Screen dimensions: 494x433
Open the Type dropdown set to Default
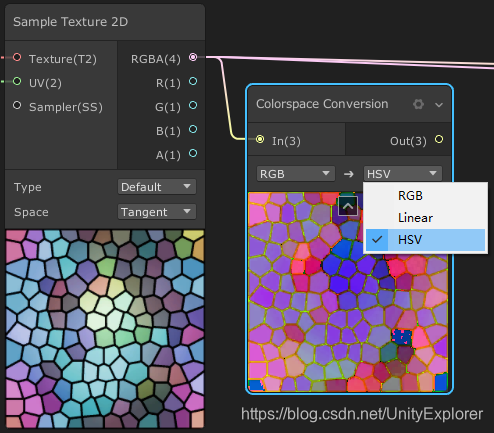pyautogui.click(x=157, y=187)
